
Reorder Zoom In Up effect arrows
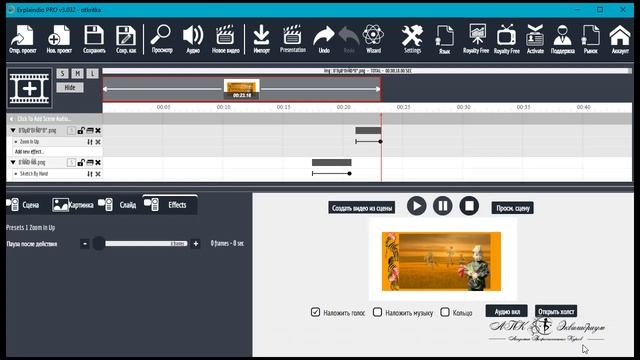pyautogui.click(x=90, y=142)
